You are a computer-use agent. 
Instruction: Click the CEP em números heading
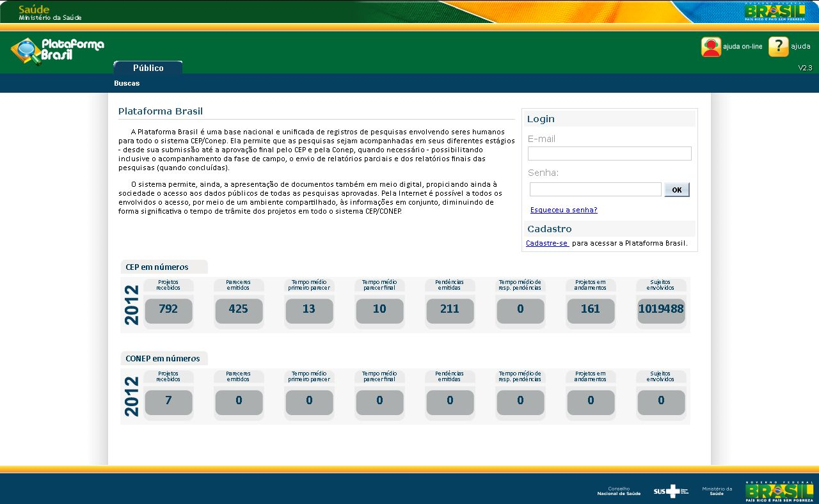coord(157,267)
